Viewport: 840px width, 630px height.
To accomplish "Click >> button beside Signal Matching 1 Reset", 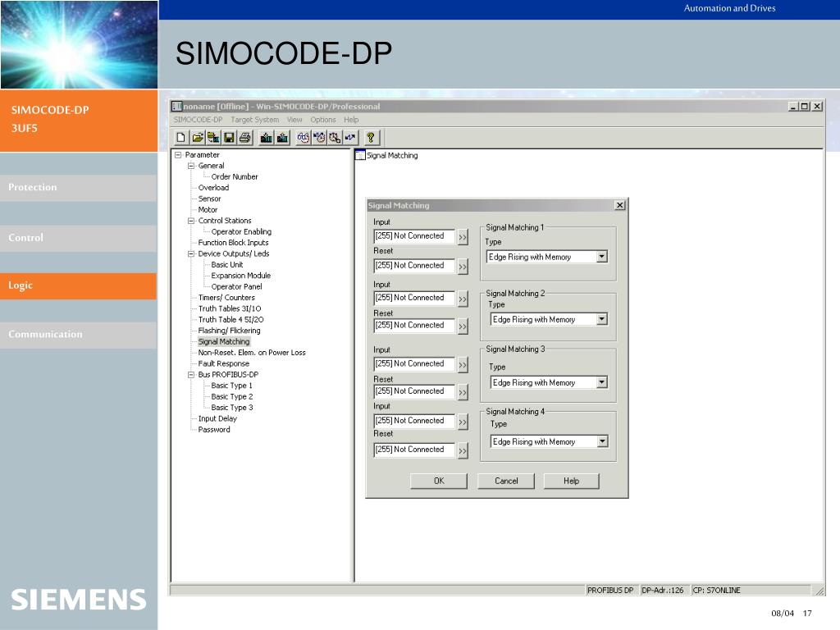I will [x=463, y=267].
